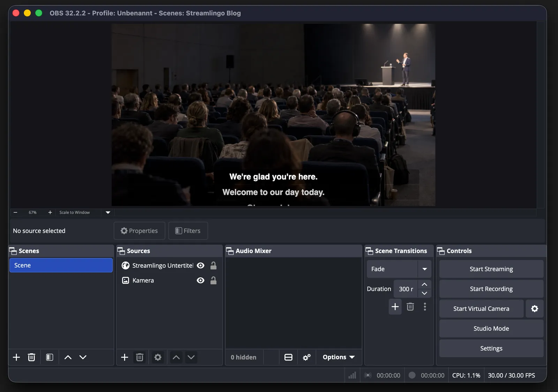Click the preview vertical scrollbar
The height and width of the screenshot is (392, 558).
[x=541, y=115]
